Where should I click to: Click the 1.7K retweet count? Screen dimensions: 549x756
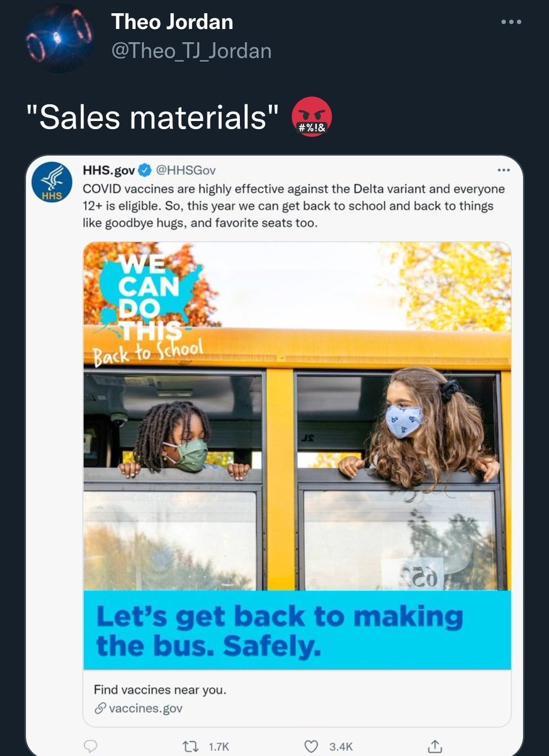pos(218,747)
